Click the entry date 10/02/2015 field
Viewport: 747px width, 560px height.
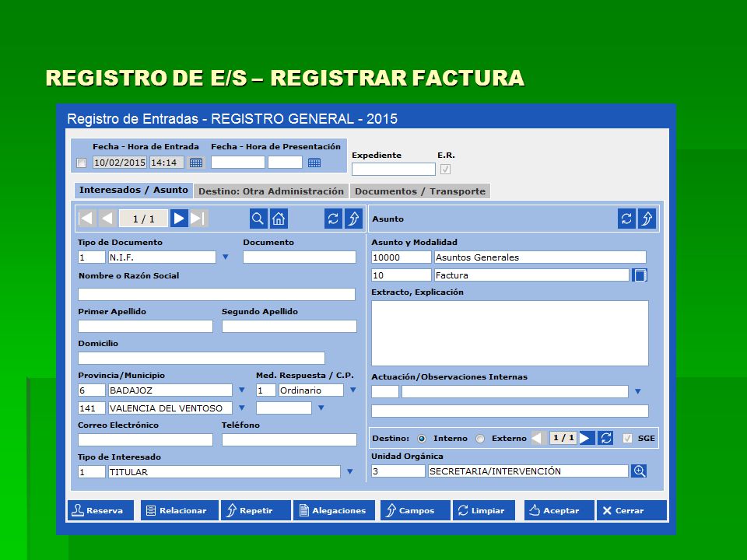click(x=120, y=163)
